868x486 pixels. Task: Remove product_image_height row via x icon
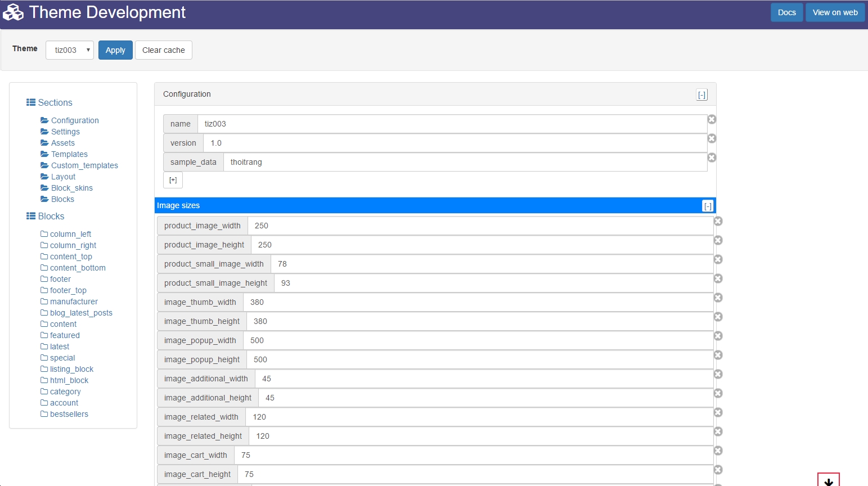tap(718, 240)
